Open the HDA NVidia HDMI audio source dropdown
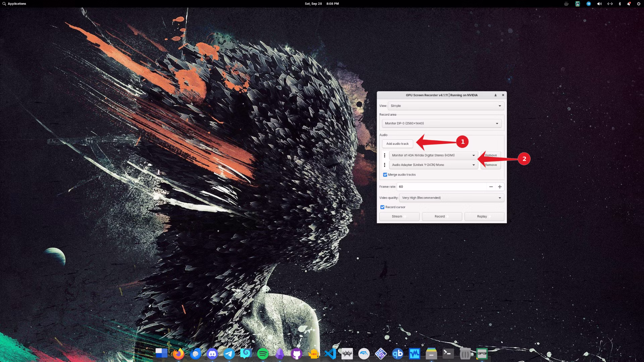This screenshot has width=644, height=362. point(433,156)
